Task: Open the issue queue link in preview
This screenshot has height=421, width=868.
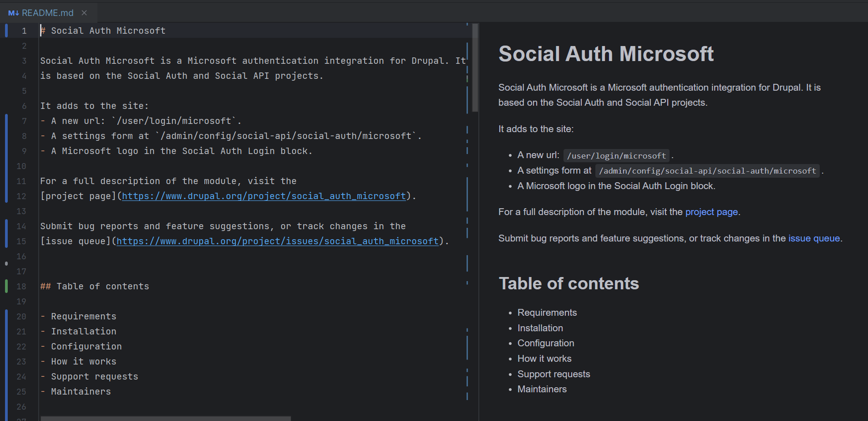Action: 813,238
